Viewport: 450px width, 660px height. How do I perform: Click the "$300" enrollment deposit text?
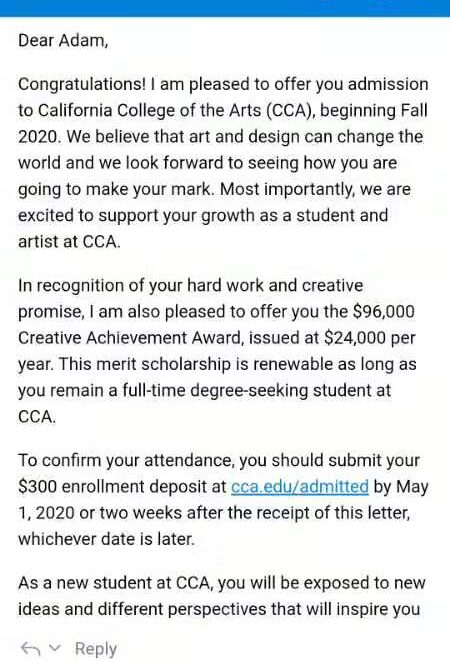point(37,487)
